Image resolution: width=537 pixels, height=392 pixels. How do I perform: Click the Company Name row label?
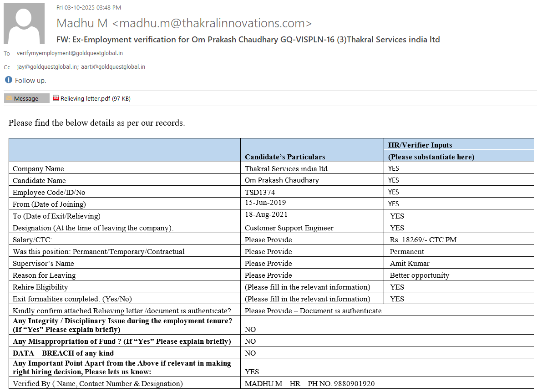(38, 168)
